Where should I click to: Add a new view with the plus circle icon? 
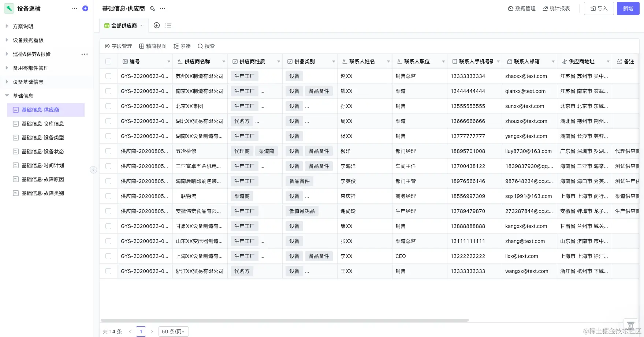click(x=157, y=25)
